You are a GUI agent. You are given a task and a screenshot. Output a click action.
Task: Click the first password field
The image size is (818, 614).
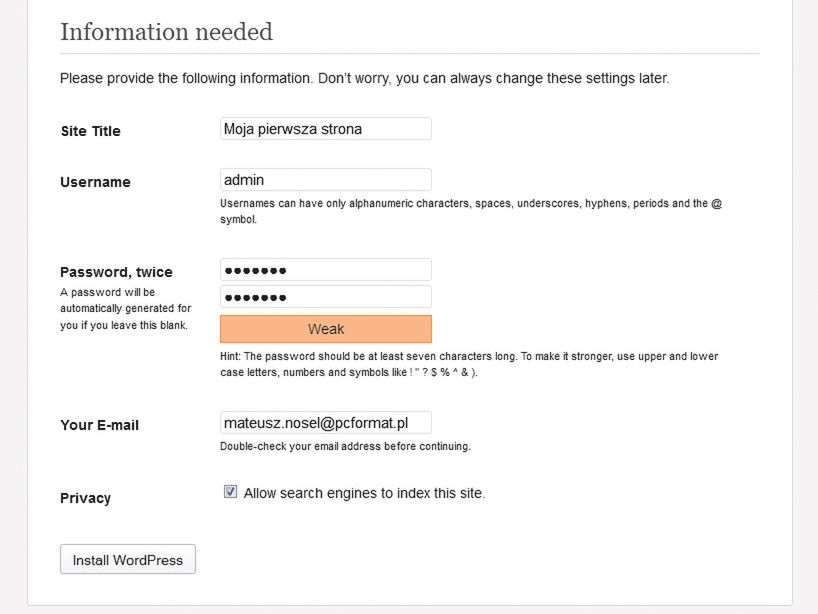[x=325, y=270]
